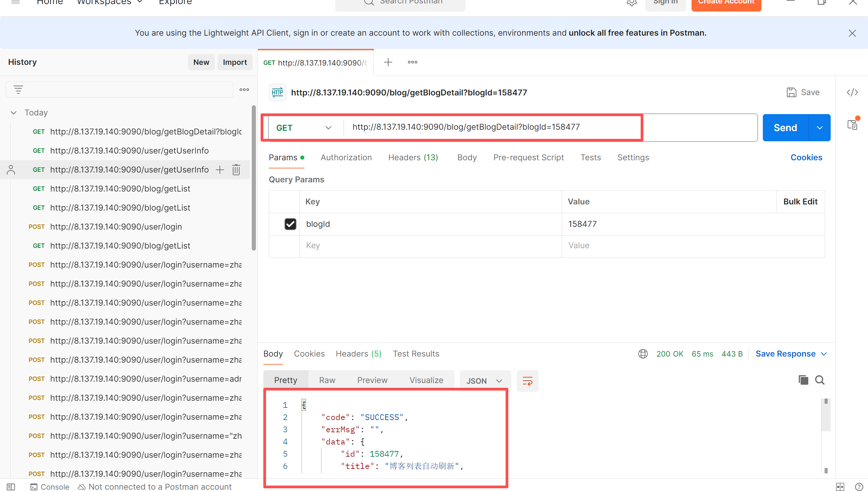Open the GET method dropdown
The image size is (868, 491).
tap(304, 128)
